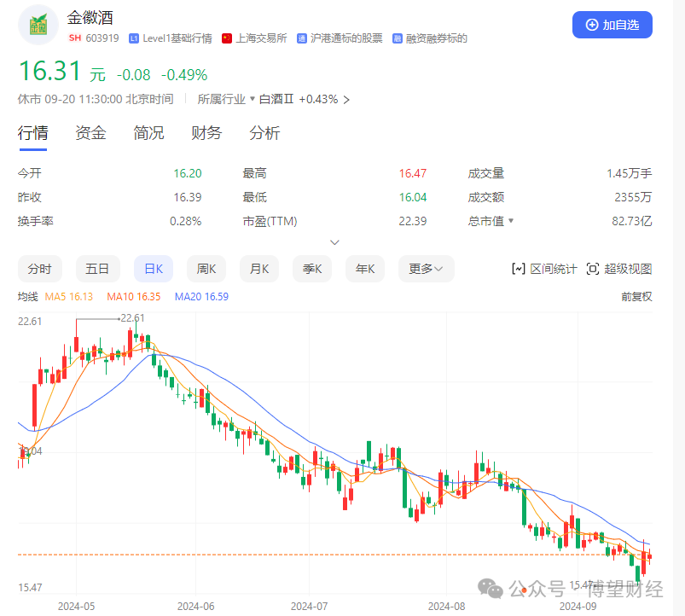Open the 行情 tab
The width and height of the screenshot is (685, 616).
pyautogui.click(x=33, y=133)
